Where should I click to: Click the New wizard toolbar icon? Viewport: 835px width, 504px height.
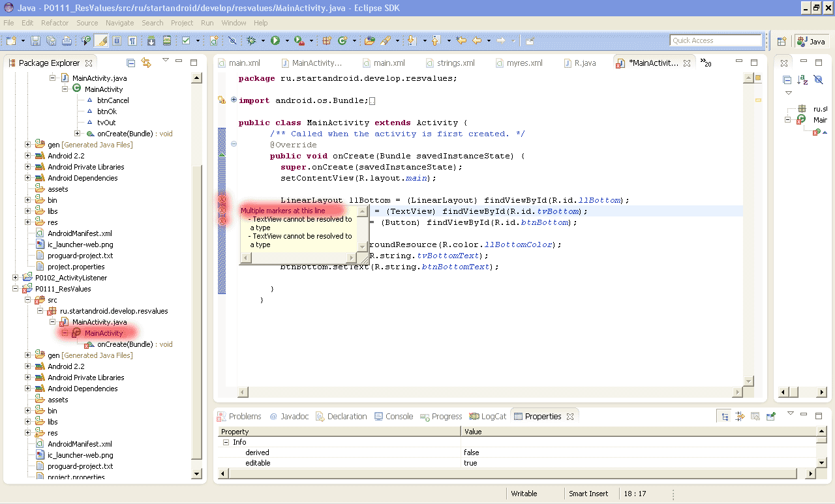point(11,40)
